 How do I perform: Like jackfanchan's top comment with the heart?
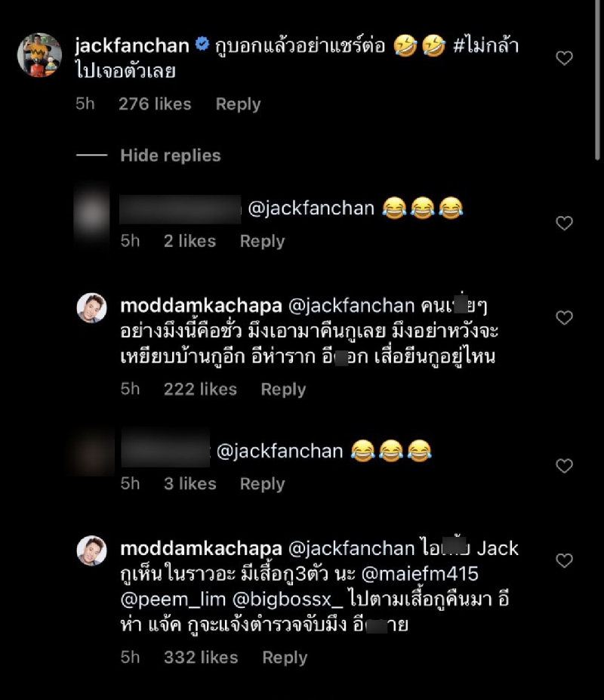point(564,58)
